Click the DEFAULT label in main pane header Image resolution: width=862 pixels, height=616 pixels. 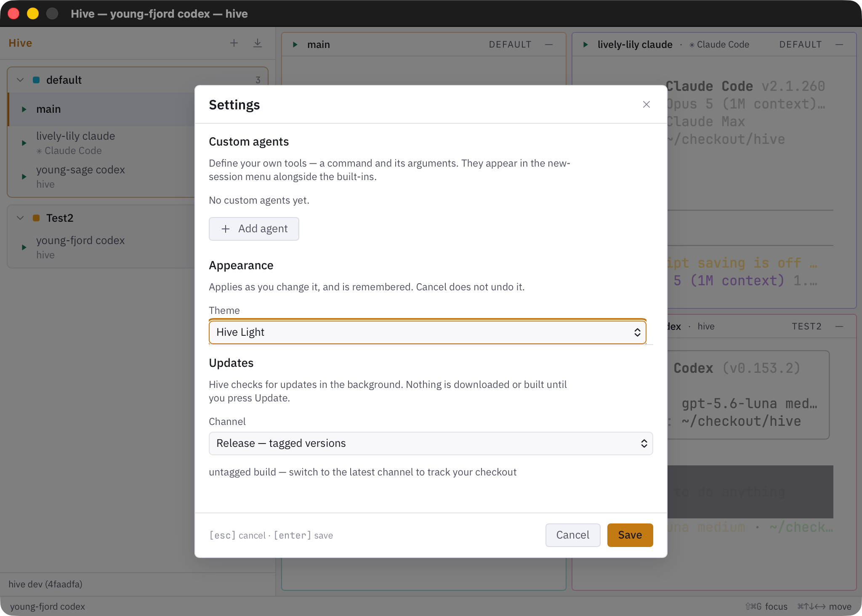(x=510, y=45)
